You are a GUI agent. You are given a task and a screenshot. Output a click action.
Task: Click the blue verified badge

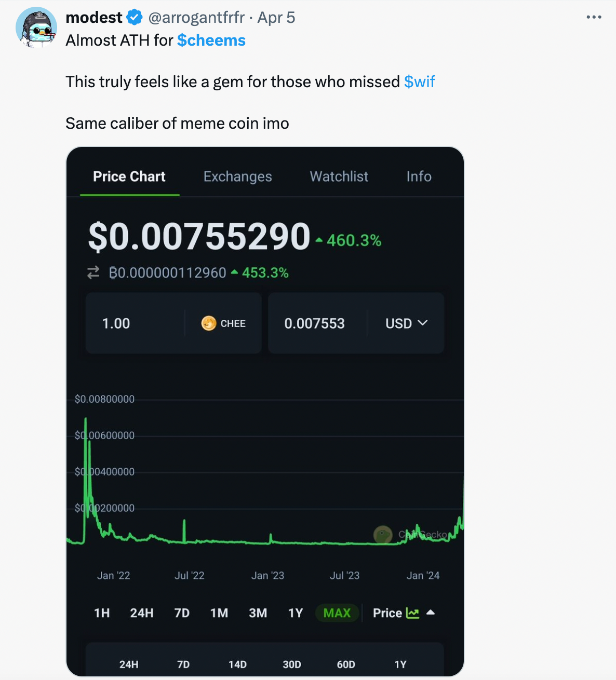click(135, 18)
